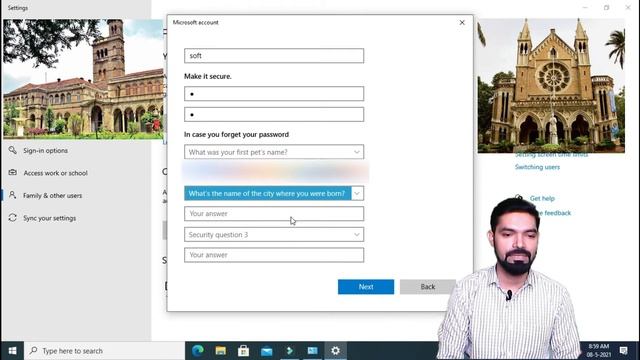The width and height of the screenshot is (640, 360).
Task: Open the notification center icon
Action: [623, 351]
